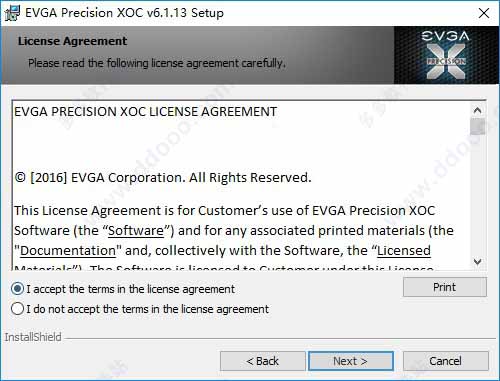Click the "I accept the terms" label text
Screen dimensions: 500x381
(x=131, y=289)
